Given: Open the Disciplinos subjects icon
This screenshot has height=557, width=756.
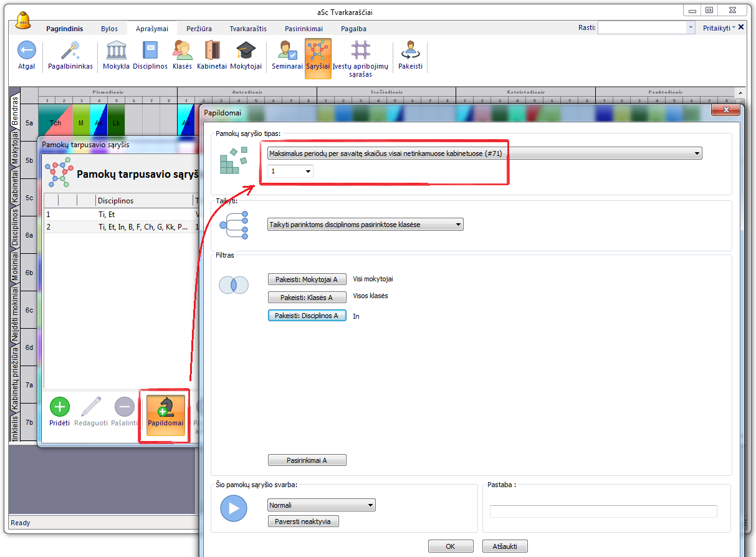Looking at the screenshot, I should [150, 51].
